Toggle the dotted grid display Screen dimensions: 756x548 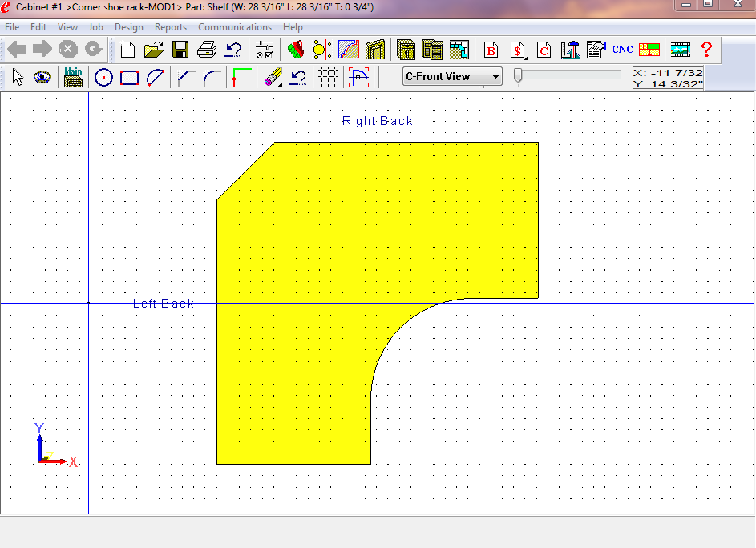tap(327, 78)
